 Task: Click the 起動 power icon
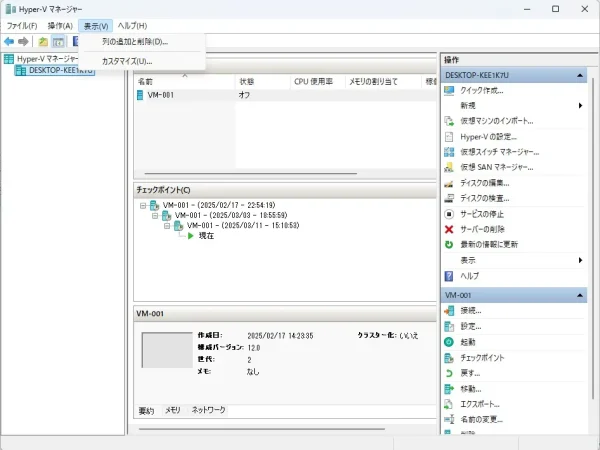coord(449,342)
